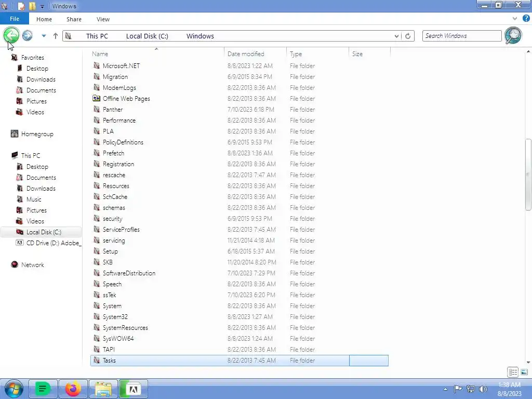Click the Search Windows input field
This screenshot has height=399, width=532.
click(x=462, y=36)
